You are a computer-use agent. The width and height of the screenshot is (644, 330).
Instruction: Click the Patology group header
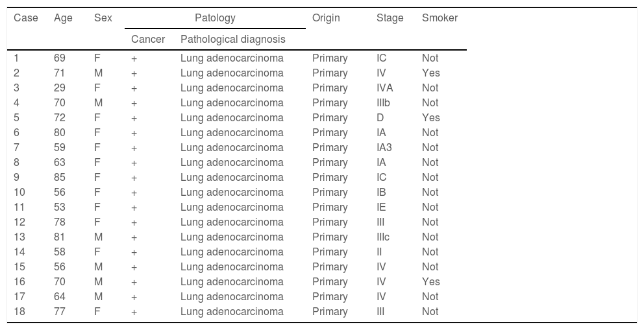(x=215, y=18)
